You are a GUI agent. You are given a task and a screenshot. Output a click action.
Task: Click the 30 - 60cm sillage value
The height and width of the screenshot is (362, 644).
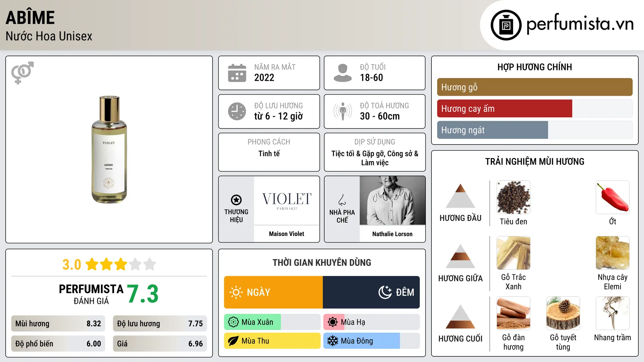pos(380,116)
